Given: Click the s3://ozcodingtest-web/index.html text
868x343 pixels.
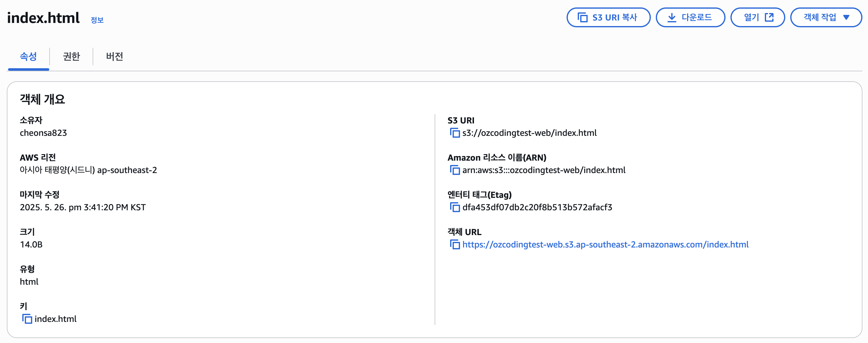Looking at the screenshot, I should (x=529, y=133).
